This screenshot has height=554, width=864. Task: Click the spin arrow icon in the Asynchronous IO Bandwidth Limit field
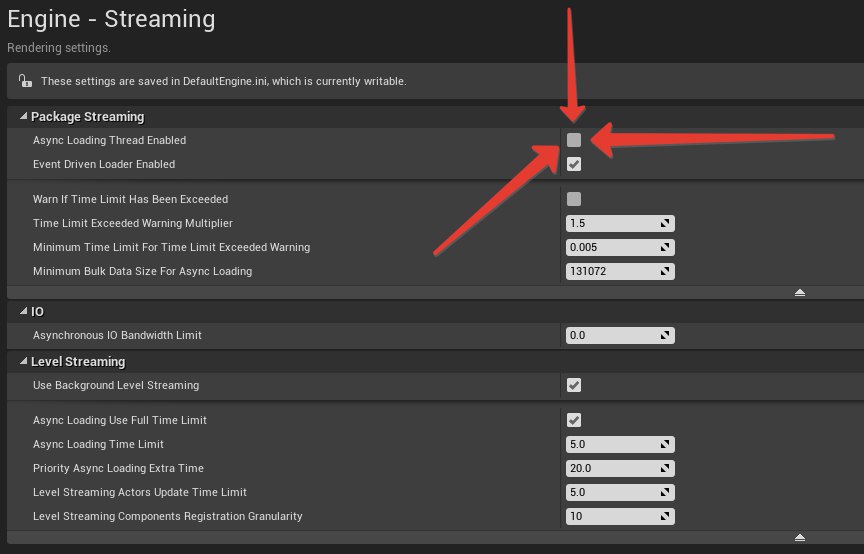click(665, 335)
